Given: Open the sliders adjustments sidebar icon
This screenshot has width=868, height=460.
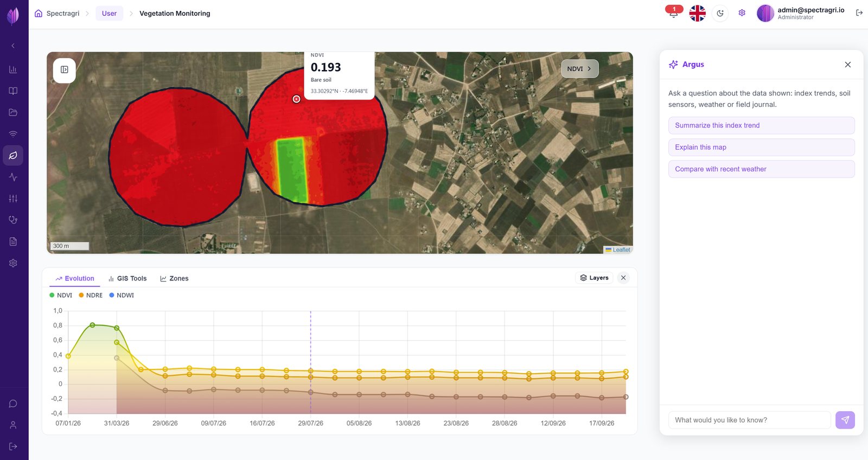Looking at the screenshot, I should (x=13, y=199).
